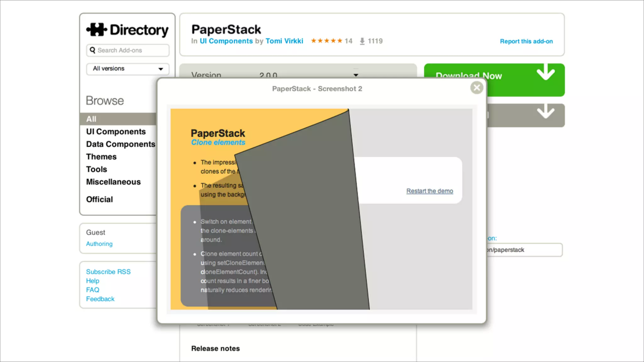This screenshot has width=644, height=362.
Task: Click the five-star rating
Action: (326, 41)
